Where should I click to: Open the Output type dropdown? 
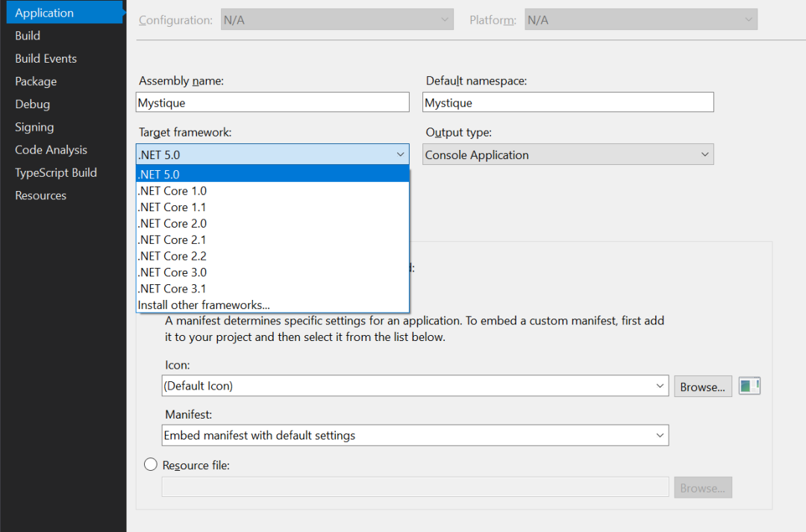(568, 154)
